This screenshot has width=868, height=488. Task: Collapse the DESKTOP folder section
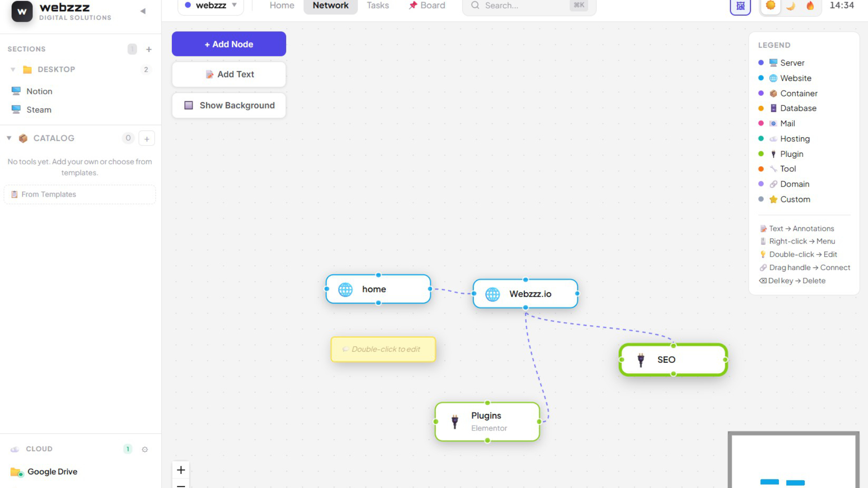tap(13, 70)
